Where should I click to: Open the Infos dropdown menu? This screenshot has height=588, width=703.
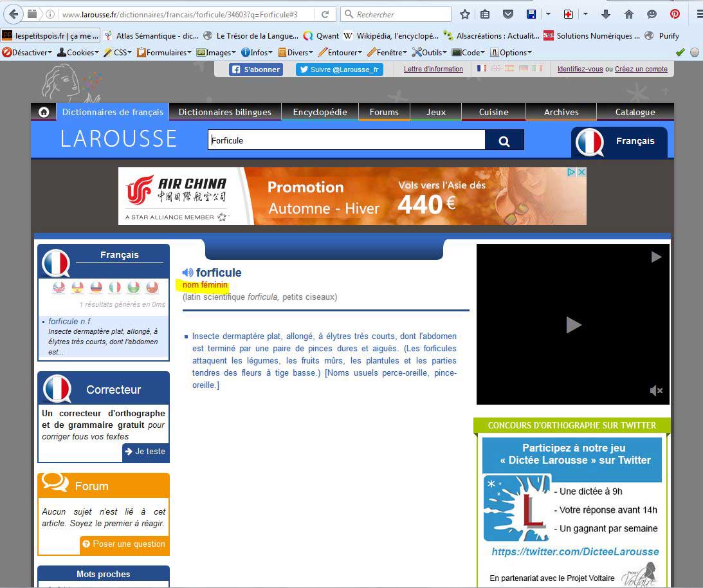click(x=257, y=53)
